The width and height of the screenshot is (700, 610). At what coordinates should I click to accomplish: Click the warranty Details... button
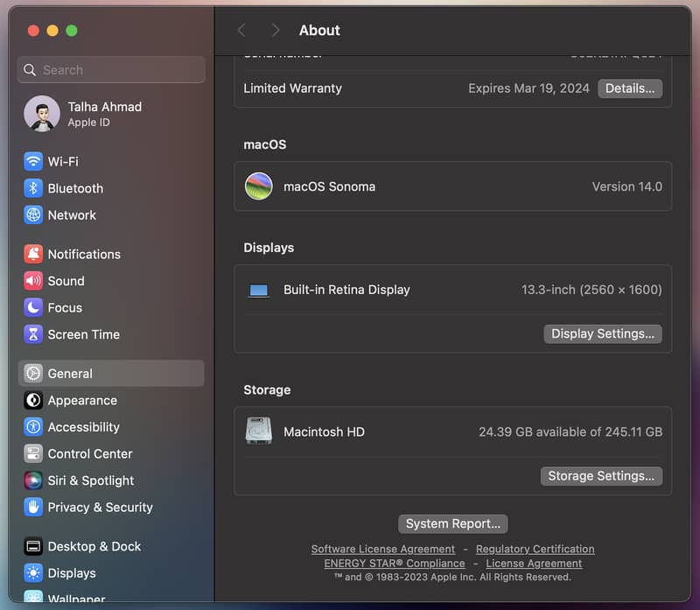[x=630, y=88]
